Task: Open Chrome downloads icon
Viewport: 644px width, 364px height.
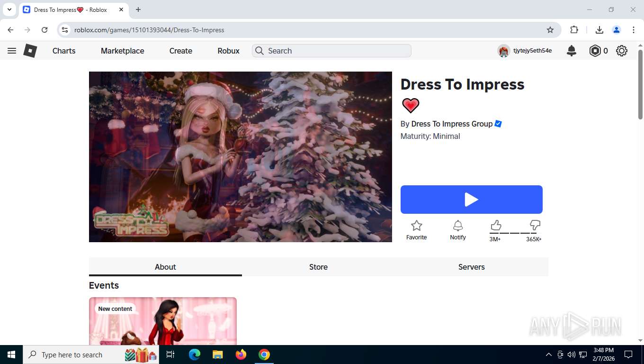Action: coord(599,30)
